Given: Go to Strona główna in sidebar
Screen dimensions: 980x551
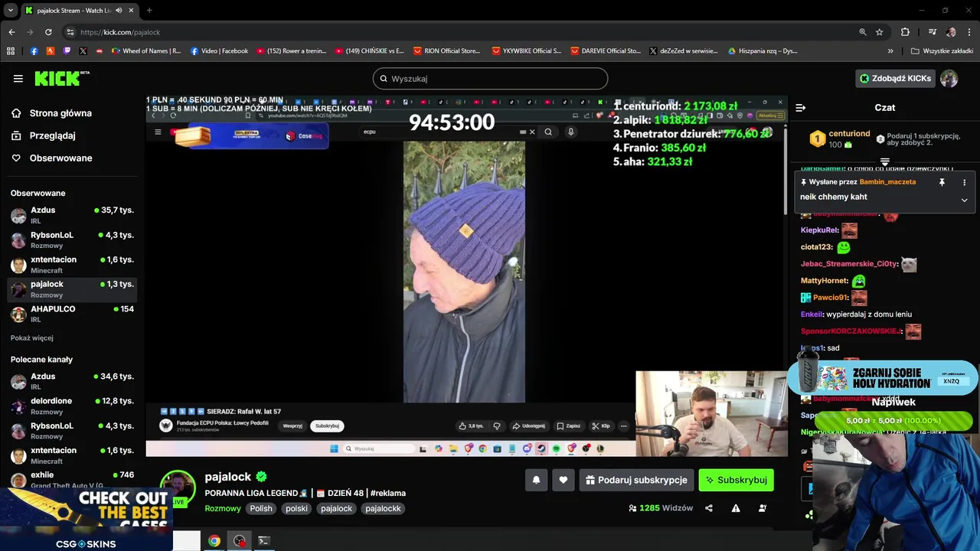Looking at the screenshot, I should click(x=60, y=113).
